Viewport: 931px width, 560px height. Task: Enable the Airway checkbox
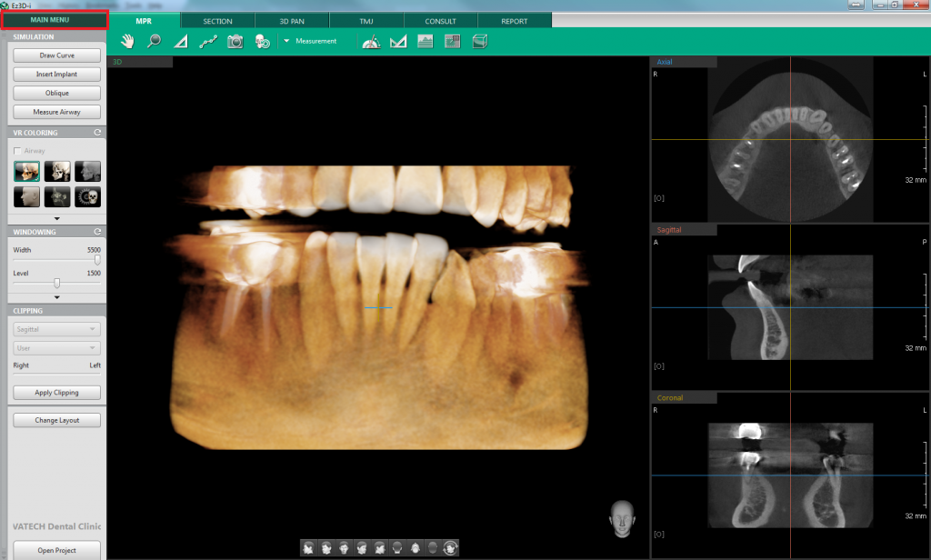tap(17, 151)
